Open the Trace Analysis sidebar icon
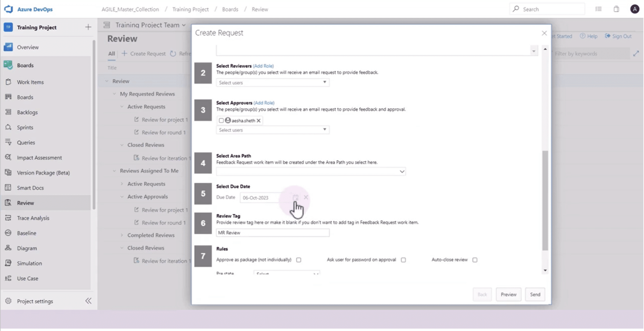This screenshot has height=331, width=644. [x=8, y=218]
